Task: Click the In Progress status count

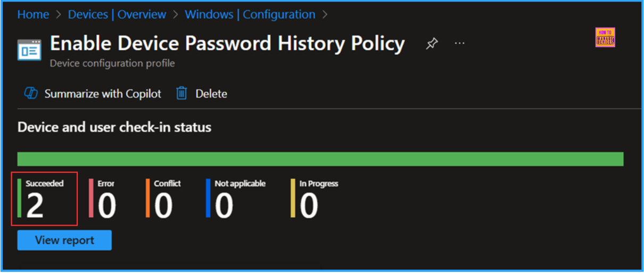Action: click(309, 205)
